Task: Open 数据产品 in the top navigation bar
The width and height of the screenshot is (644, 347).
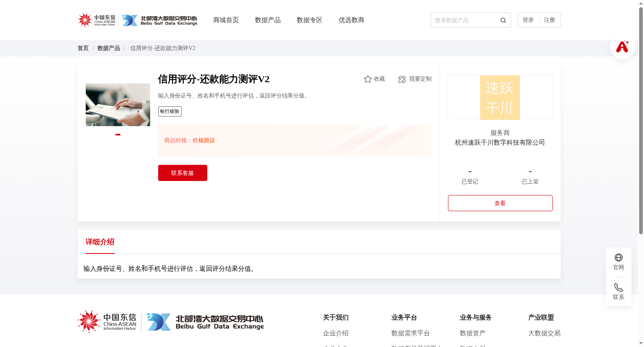Action: coord(268,20)
